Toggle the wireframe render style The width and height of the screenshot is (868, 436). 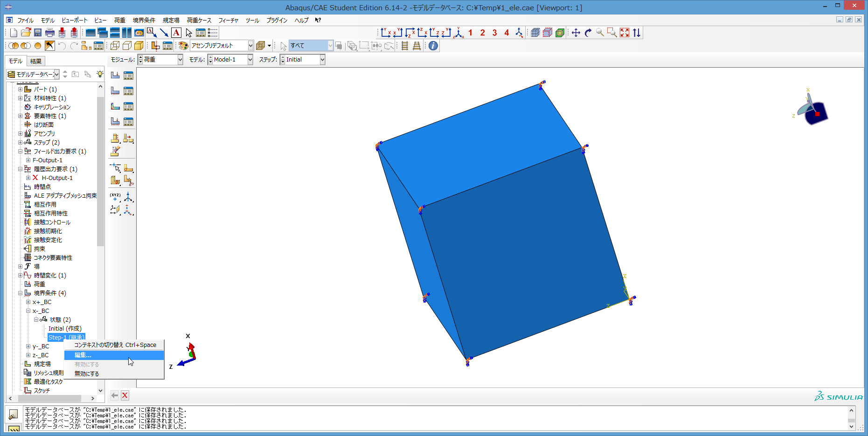click(115, 46)
